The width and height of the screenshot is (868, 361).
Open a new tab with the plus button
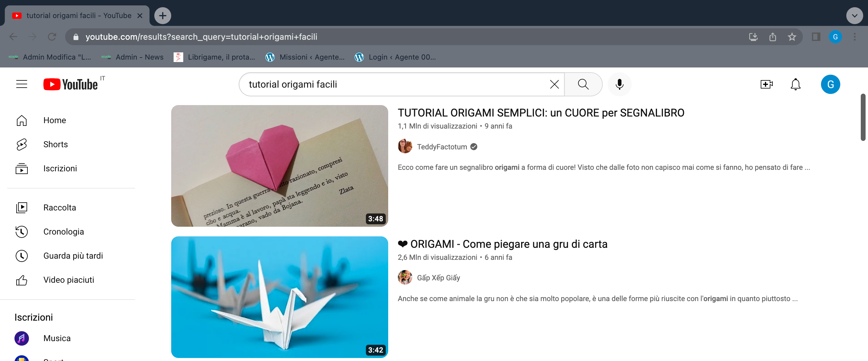[x=163, y=15]
